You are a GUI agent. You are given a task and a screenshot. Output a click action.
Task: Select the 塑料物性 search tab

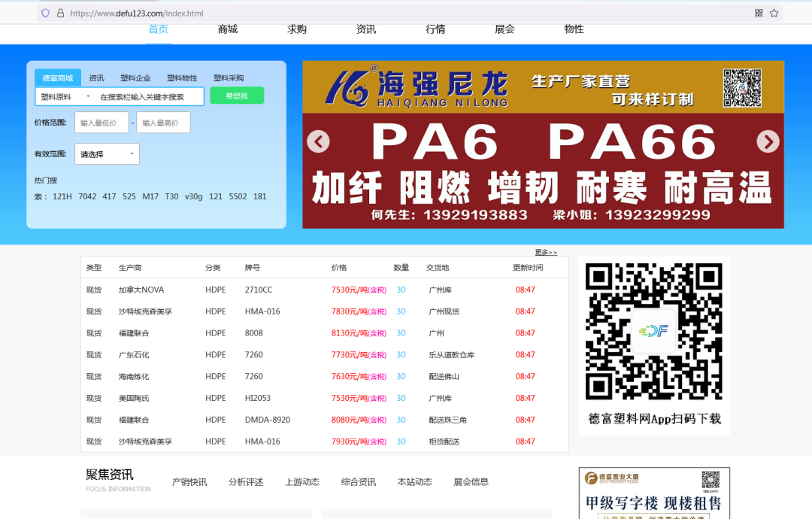(x=182, y=77)
